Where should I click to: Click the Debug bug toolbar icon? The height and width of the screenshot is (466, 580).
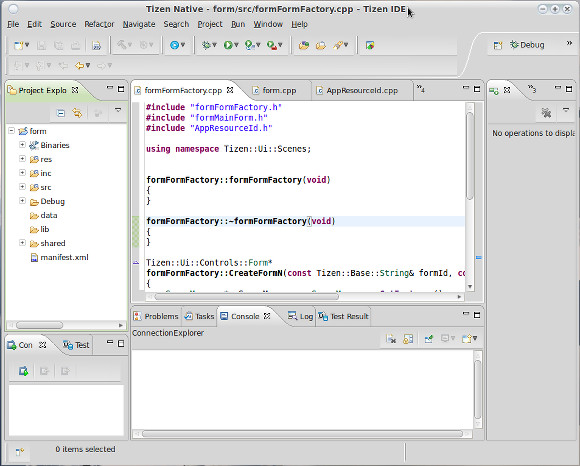[206, 45]
